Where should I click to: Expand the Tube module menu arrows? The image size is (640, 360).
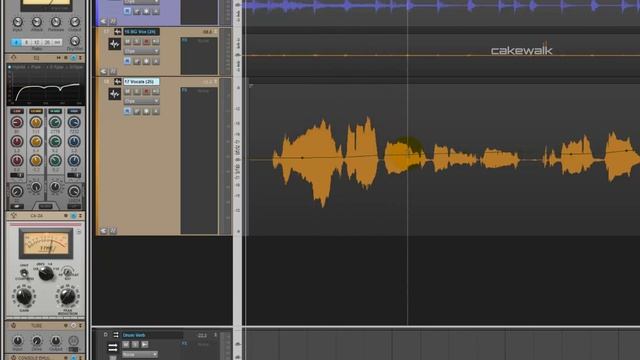click(x=80, y=326)
